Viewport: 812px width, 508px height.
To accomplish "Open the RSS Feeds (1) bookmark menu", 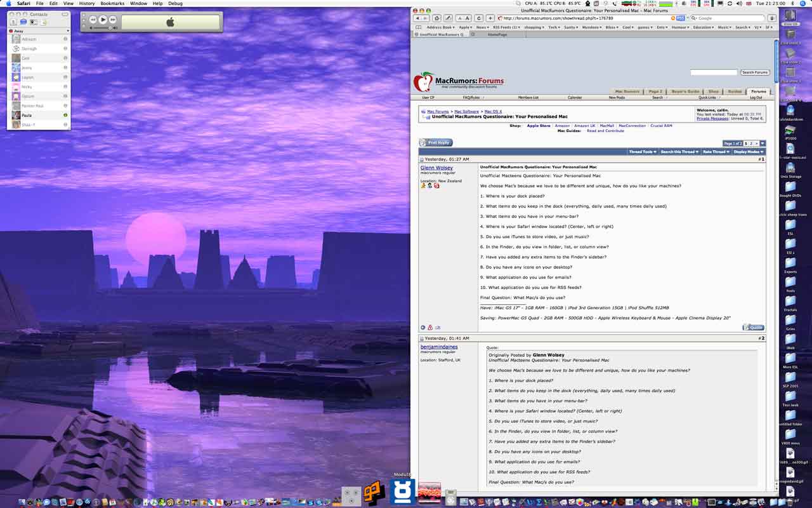I will 507,27.
